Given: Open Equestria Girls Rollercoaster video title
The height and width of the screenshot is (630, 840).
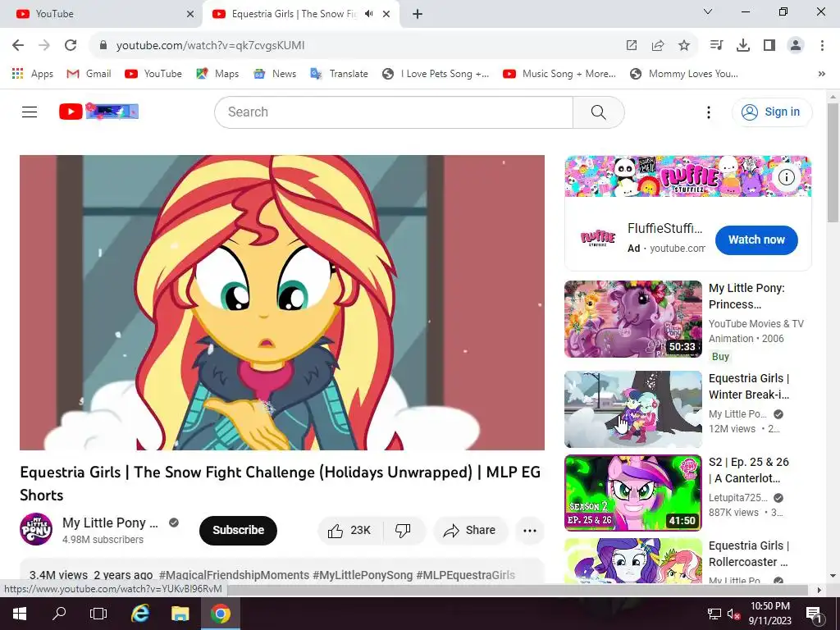Looking at the screenshot, I should coord(749,554).
